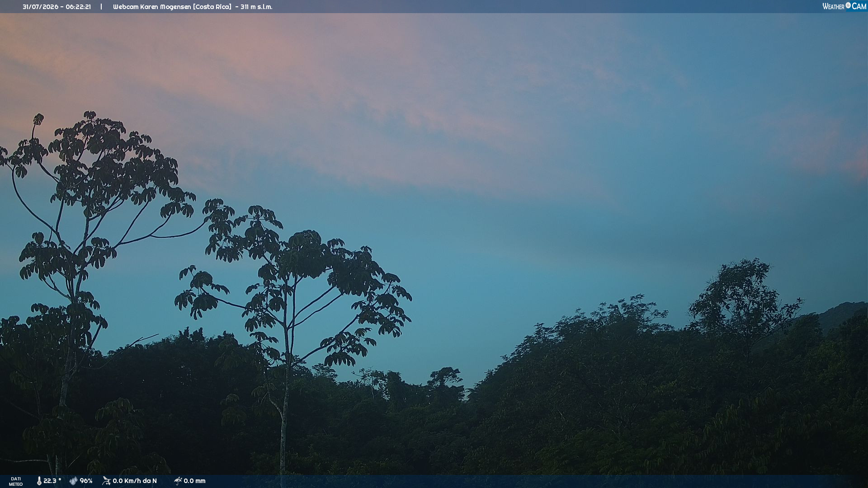Click the rain umbrella icon
Screen dimensions: 868x488
point(178,481)
